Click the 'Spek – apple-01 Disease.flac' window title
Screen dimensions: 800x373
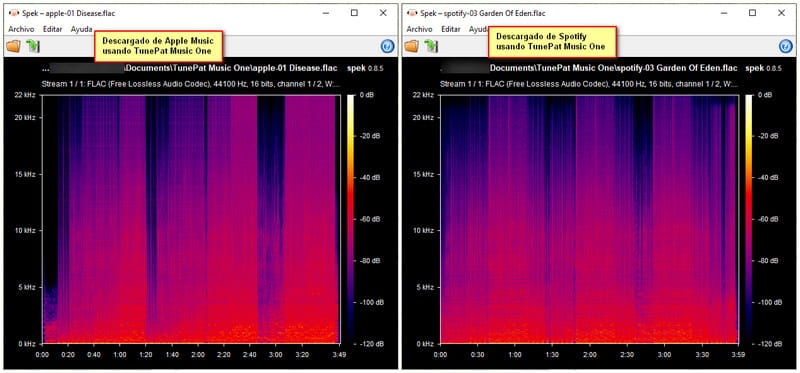(68, 13)
